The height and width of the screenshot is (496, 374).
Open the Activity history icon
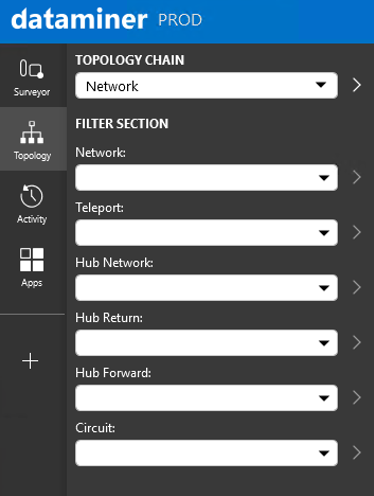(32, 203)
